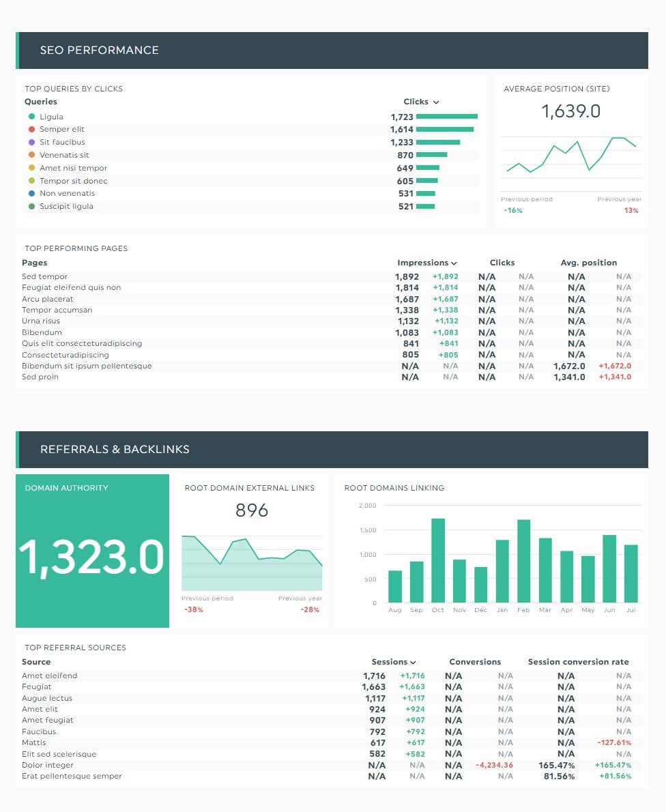
Task: Click the -4,234.36 conversions change value
Action: [x=495, y=765]
